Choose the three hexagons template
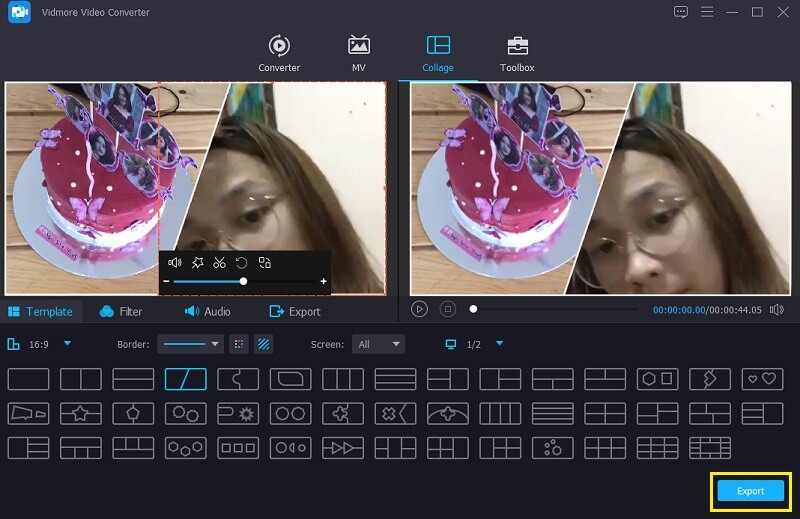800x519 pixels. click(x=186, y=448)
